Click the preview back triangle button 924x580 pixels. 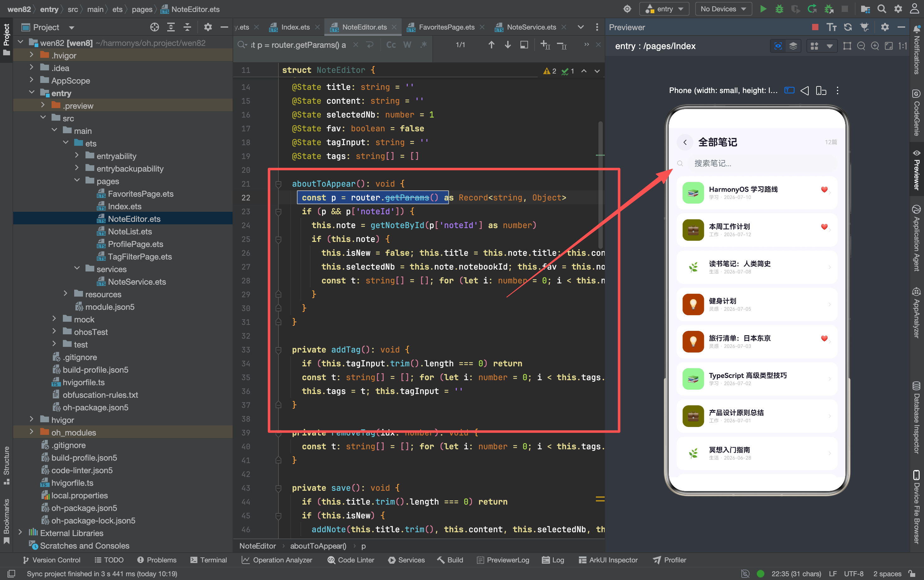click(805, 90)
